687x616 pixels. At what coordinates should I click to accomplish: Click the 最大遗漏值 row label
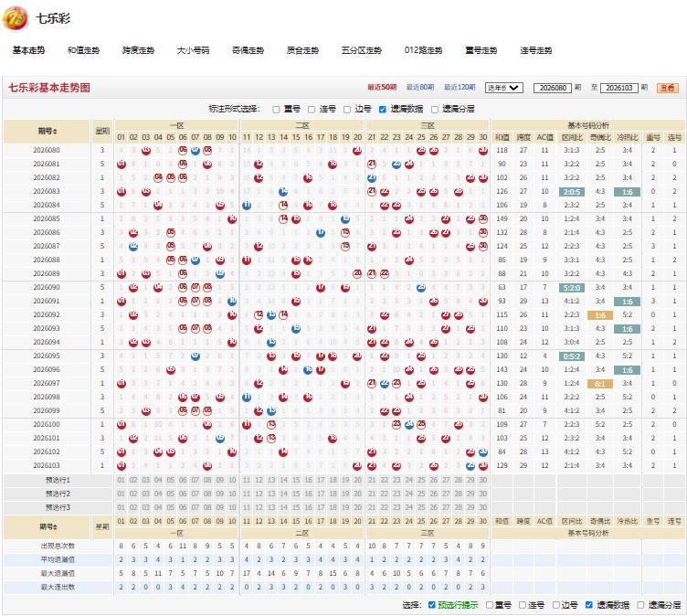tap(58, 573)
